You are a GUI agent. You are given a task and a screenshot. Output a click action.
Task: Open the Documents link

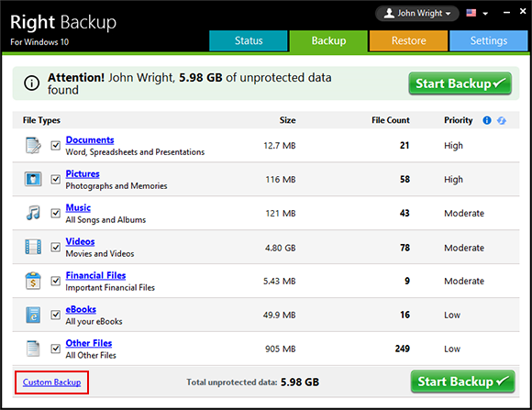[90, 139]
